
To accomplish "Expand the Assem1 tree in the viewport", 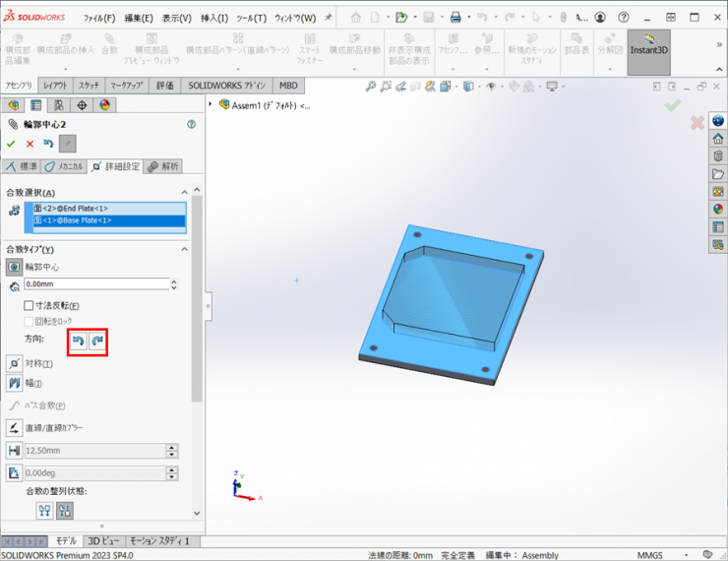I will coord(212,104).
